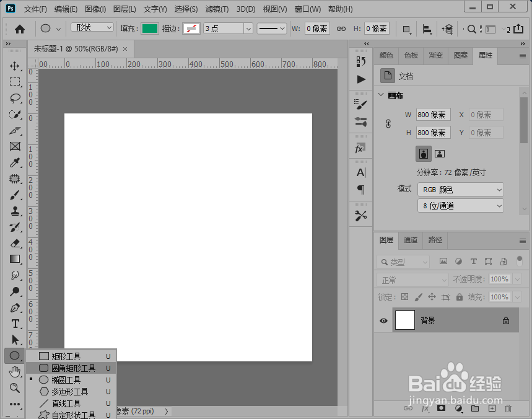Open stroke line style dropdown
The height and width of the screenshot is (419, 532).
[x=272, y=29]
